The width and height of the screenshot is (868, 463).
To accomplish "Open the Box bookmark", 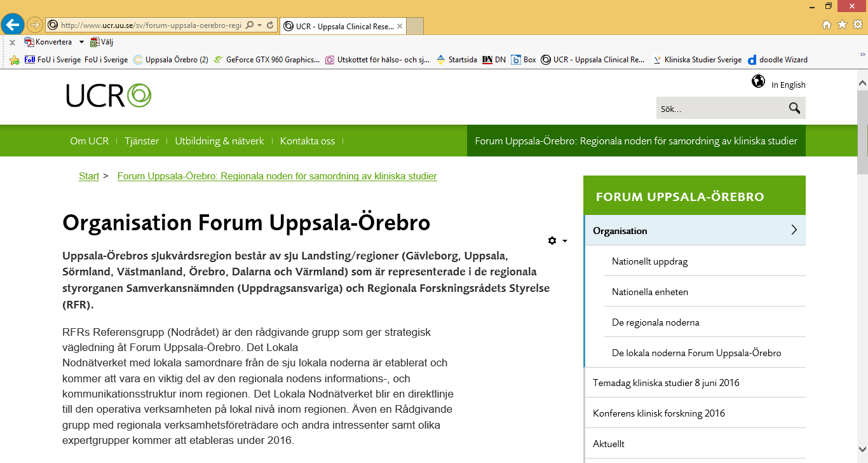I will (x=524, y=60).
